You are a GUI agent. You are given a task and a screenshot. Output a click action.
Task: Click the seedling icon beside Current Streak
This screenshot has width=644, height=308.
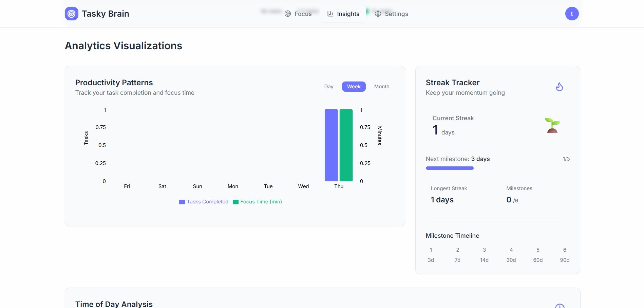tap(552, 125)
